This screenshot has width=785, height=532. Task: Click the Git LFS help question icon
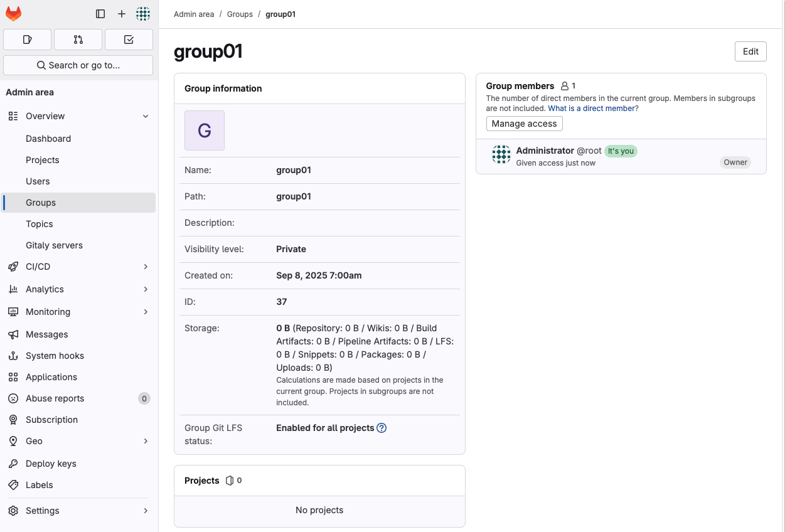[x=382, y=428]
